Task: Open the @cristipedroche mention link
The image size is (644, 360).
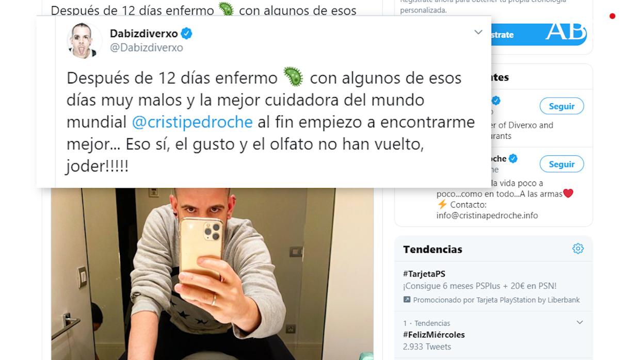Action: coord(192,122)
